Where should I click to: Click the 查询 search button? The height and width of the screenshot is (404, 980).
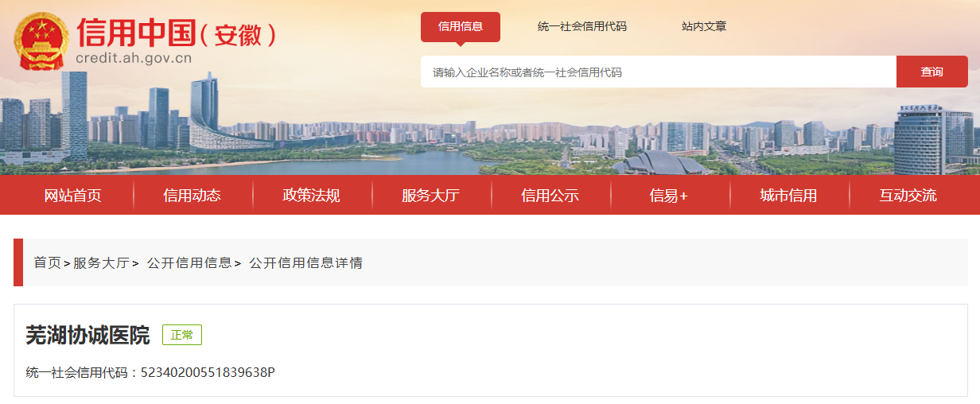click(932, 72)
